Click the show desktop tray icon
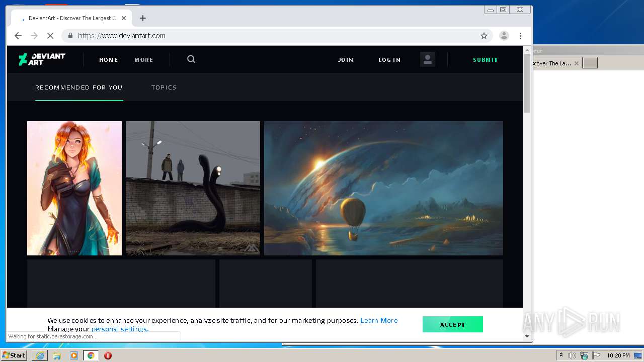Viewport: 644px width, 362px height. (x=638, y=355)
